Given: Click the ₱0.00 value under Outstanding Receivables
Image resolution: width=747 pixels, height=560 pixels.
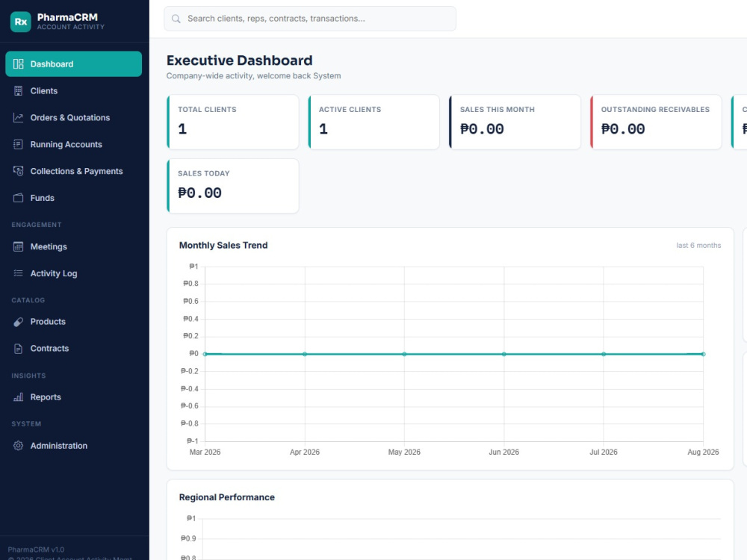Looking at the screenshot, I should [x=623, y=129].
